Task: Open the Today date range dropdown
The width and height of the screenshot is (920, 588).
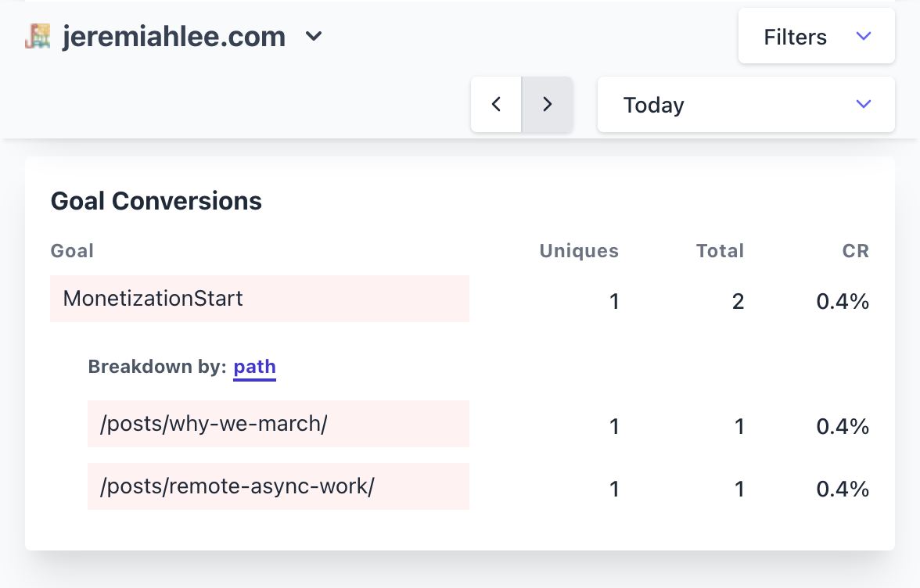Action: (x=746, y=104)
